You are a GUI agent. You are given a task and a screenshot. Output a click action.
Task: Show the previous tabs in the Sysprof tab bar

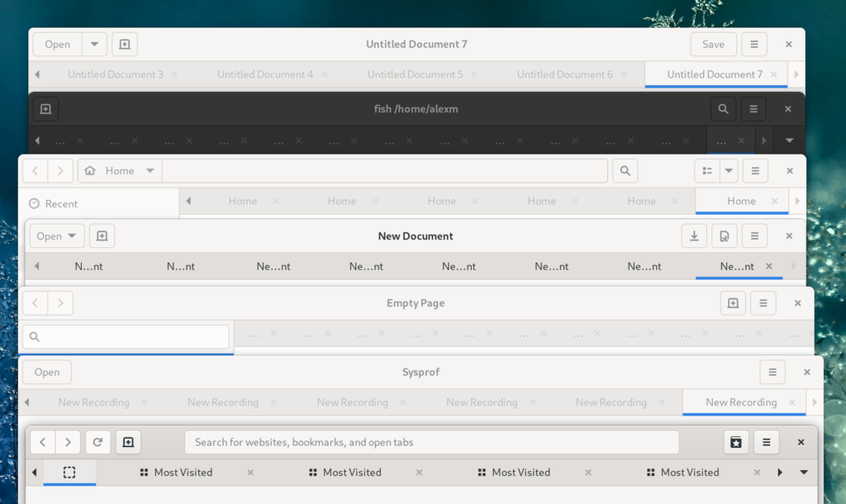(x=27, y=402)
